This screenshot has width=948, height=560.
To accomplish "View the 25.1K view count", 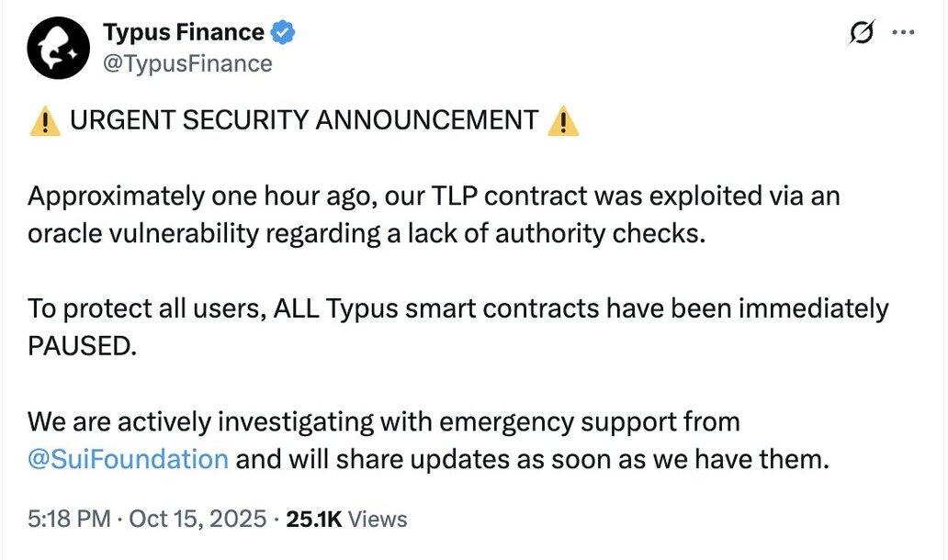I will [314, 519].
